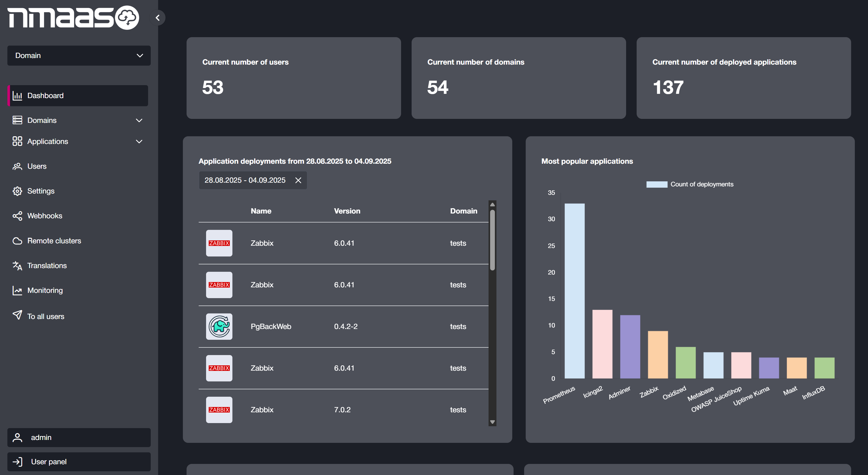Collapse the sidebar with arrow button

pos(158,18)
